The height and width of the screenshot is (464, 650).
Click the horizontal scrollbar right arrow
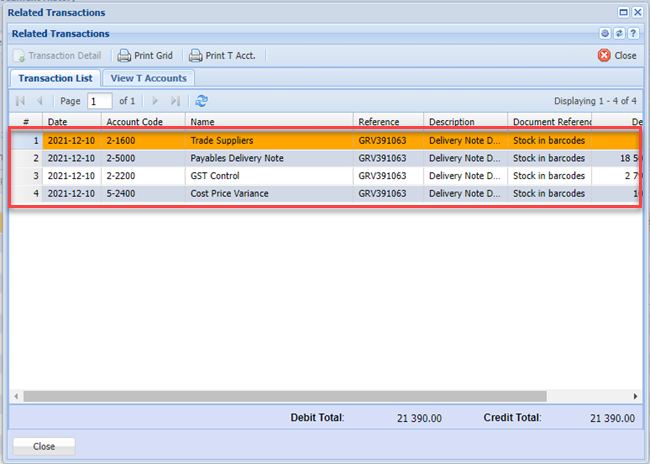click(x=634, y=396)
